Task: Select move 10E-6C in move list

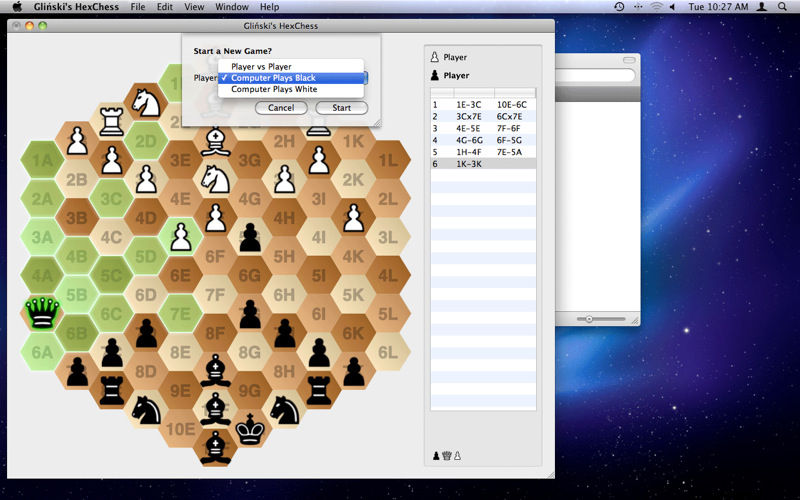Action: (512, 104)
